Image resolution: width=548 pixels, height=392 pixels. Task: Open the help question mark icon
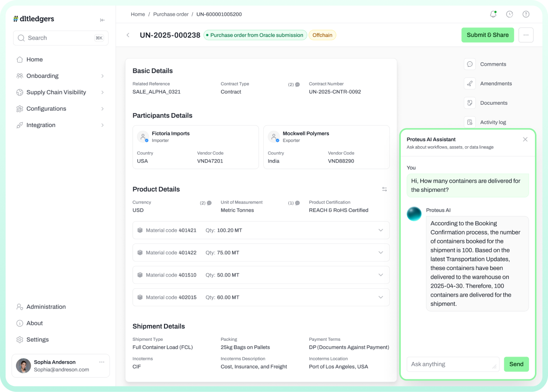(x=526, y=14)
